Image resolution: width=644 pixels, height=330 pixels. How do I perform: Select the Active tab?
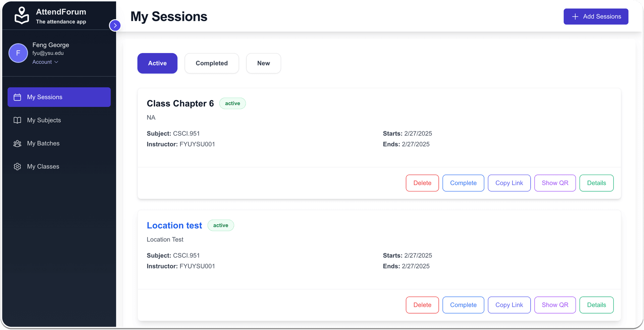157,63
